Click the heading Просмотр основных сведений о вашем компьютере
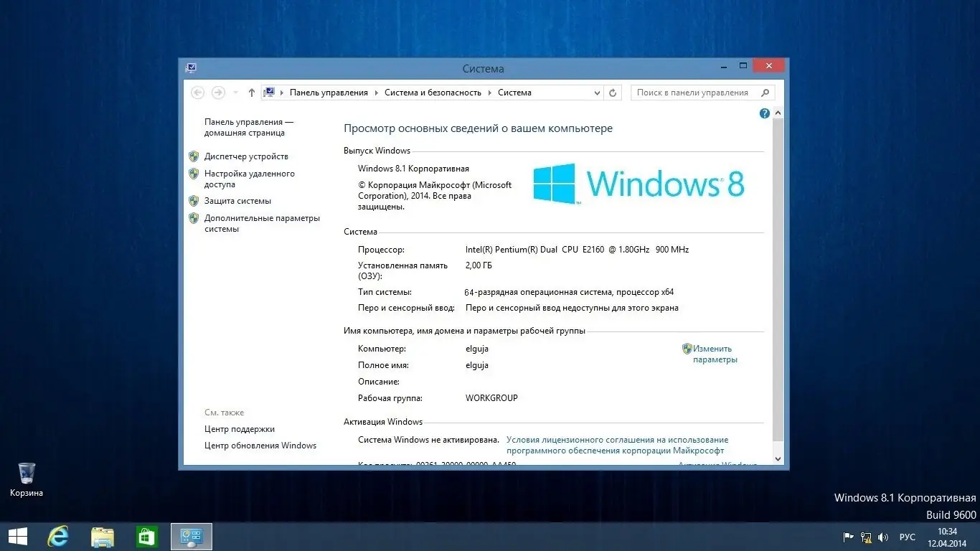The image size is (980, 551). 478,128
